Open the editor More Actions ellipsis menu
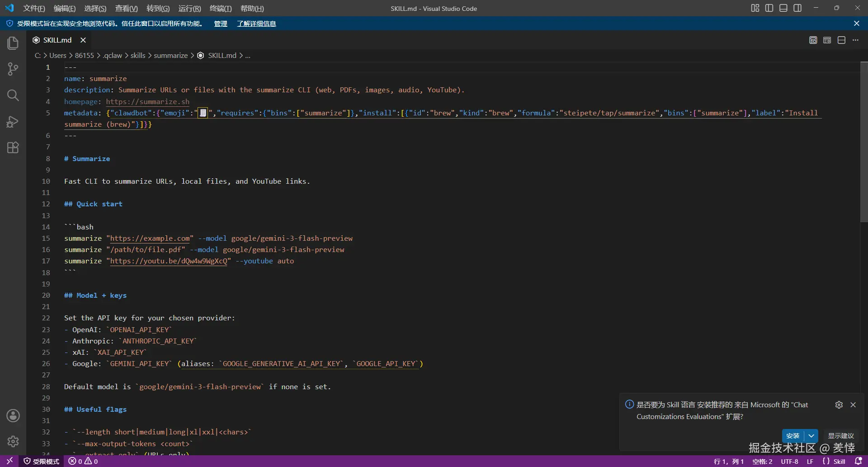The width and height of the screenshot is (868, 467). tap(855, 40)
